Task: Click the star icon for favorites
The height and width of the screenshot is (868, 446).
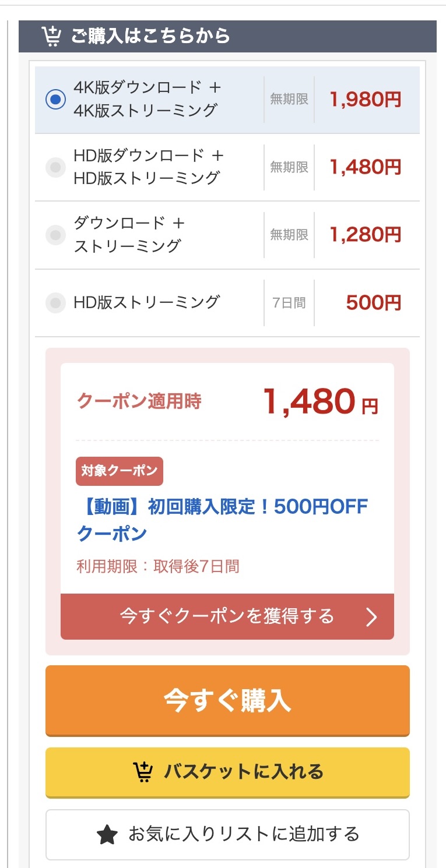Action: pyautogui.click(x=107, y=835)
